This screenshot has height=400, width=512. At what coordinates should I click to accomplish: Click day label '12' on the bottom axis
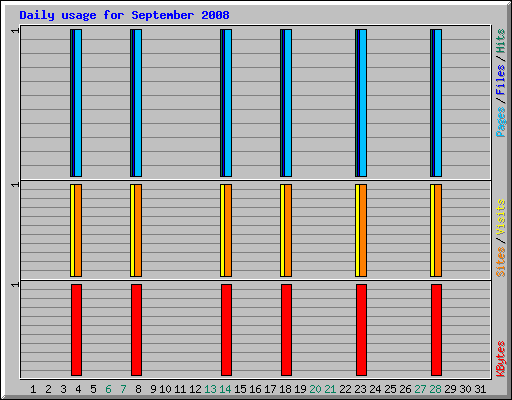click(x=195, y=389)
